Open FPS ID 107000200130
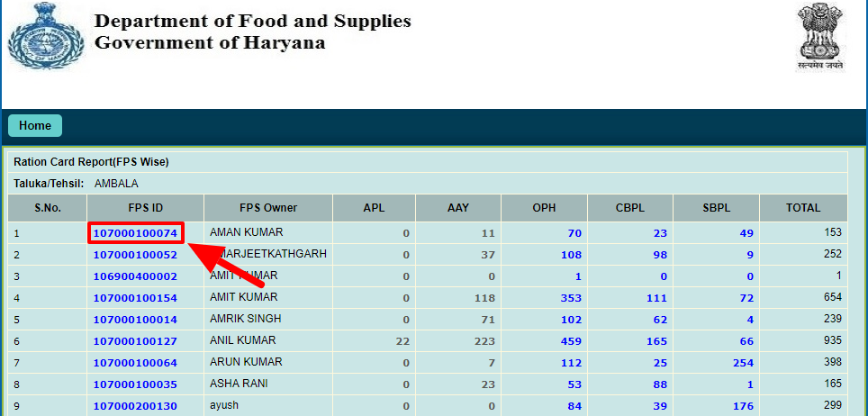Image resolution: width=868 pixels, height=416 pixels. point(135,407)
